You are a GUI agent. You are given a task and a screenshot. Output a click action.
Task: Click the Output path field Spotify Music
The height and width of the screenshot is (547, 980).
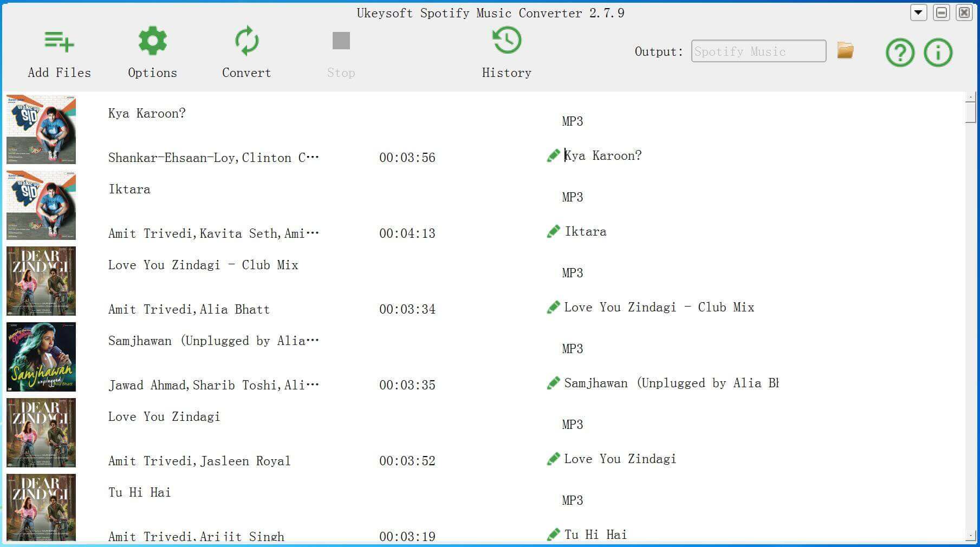point(758,51)
